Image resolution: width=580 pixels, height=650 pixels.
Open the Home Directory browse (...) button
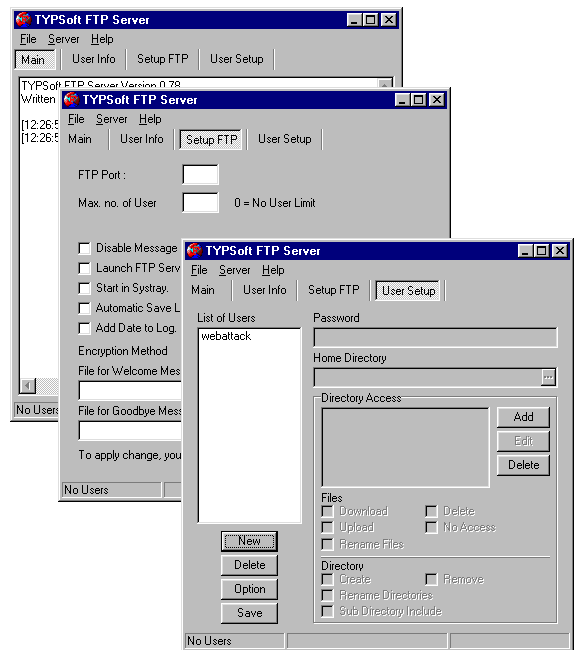point(548,377)
